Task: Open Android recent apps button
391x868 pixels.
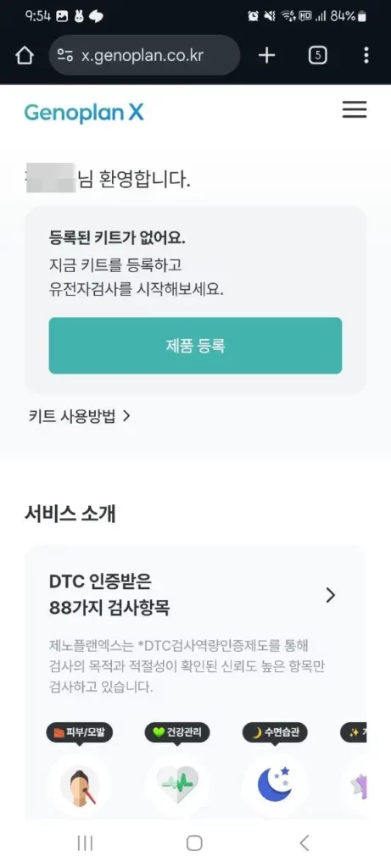Action: 85,843
